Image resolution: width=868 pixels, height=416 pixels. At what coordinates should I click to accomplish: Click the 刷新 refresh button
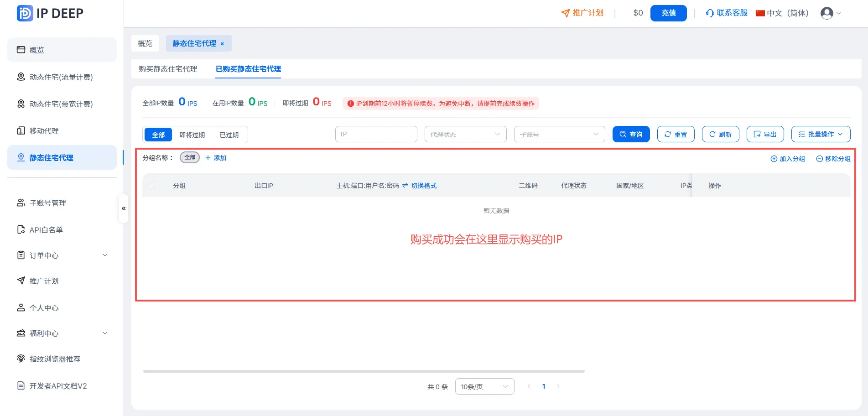pos(721,134)
